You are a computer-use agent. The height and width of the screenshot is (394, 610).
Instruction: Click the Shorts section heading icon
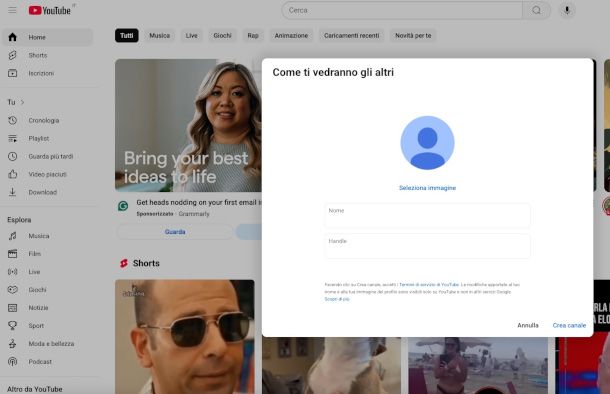tap(124, 263)
